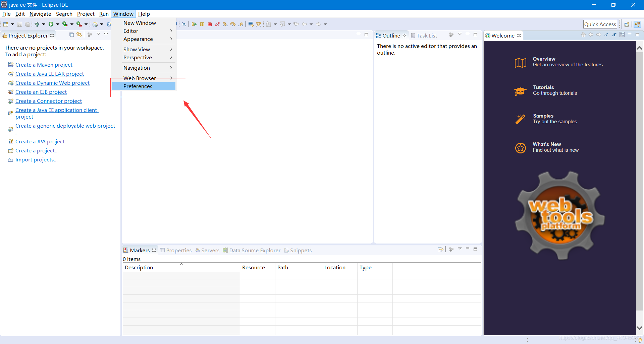Image resolution: width=644 pixels, height=344 pixels.
Task: Click the Debug bug icon
Action: pos(37,24)
